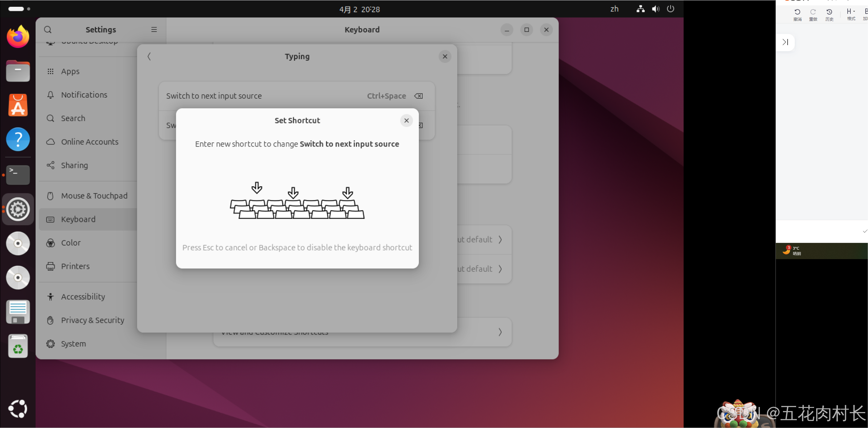
Task: Select Privacy & Security in sidebar
Action: tap(93, 320)
